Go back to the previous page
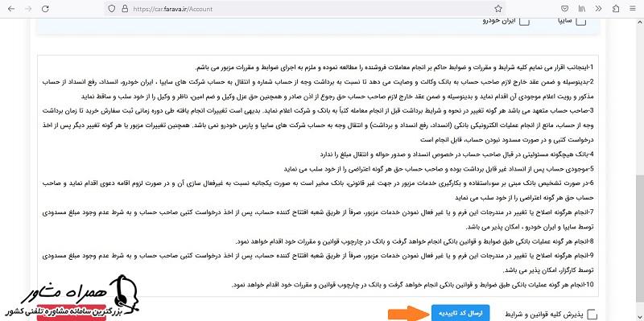 coord(11,9)
